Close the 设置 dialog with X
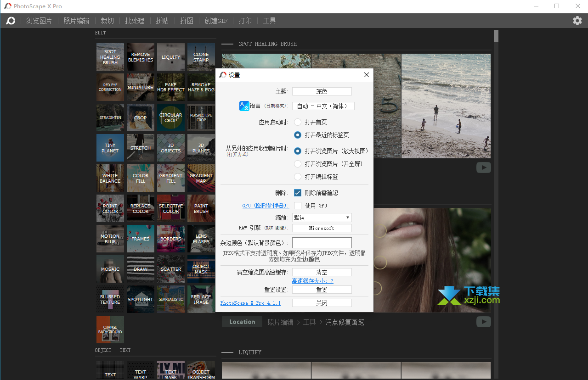The width and height of the screenshot is (588, 380). pyautogui.click(x=366, y=75)
